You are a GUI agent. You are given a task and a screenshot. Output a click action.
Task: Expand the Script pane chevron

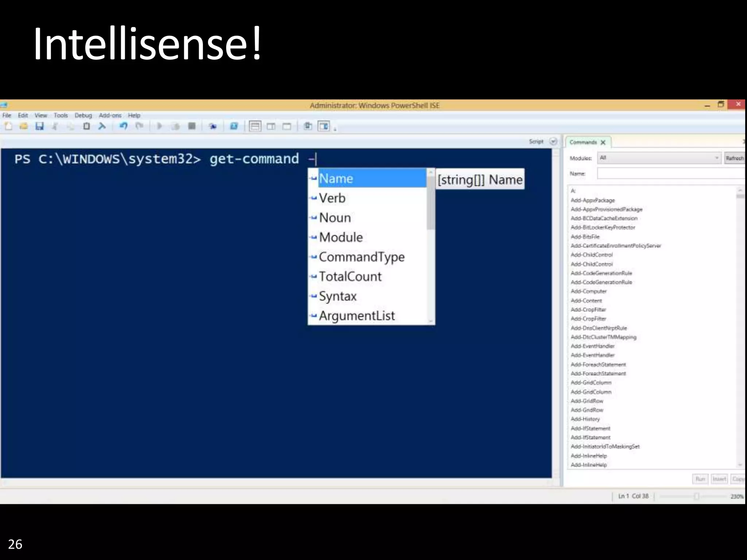553,141
